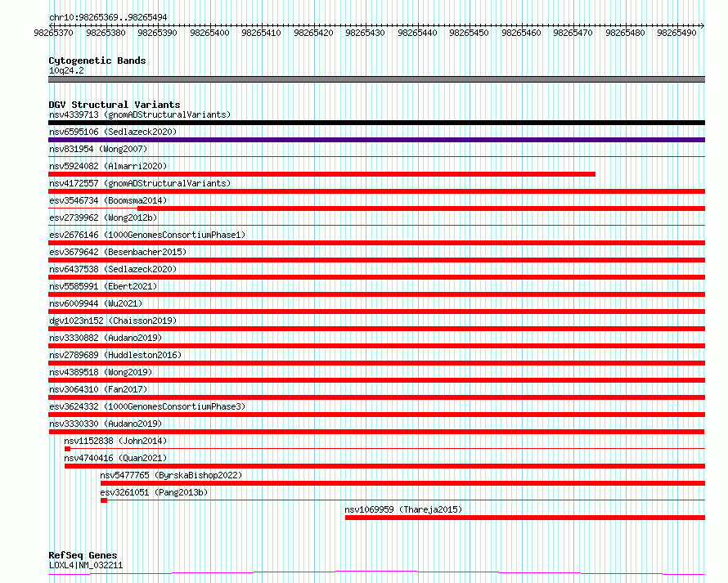Open esv3261051 (Pang2013b) label
728x583 pixels.
click(154, 492)
